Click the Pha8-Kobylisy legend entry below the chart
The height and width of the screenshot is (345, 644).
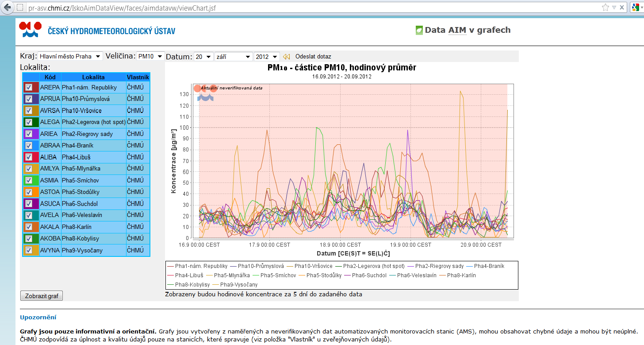(x=189, y=284)
